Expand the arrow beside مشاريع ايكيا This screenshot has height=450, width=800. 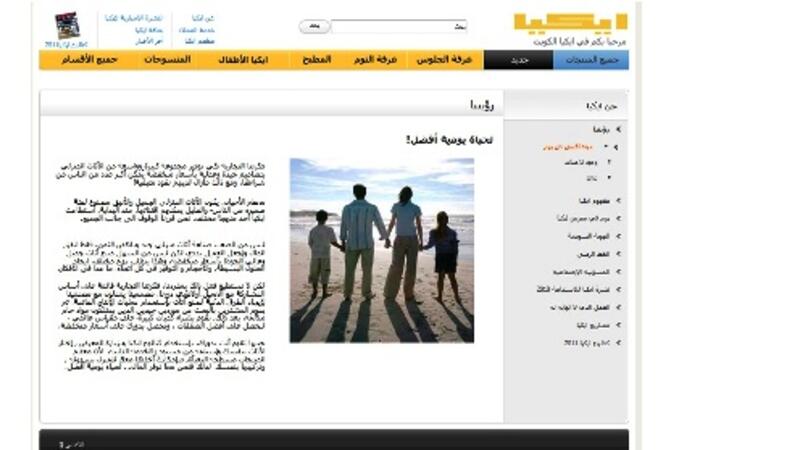[x=618, y=325]
